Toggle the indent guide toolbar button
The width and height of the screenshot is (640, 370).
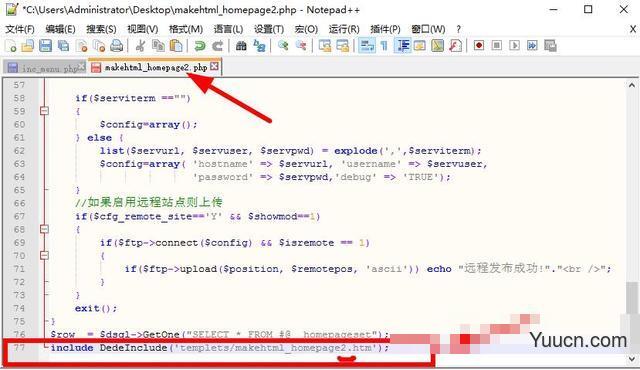pyautogui.click(x=402, y=45)
